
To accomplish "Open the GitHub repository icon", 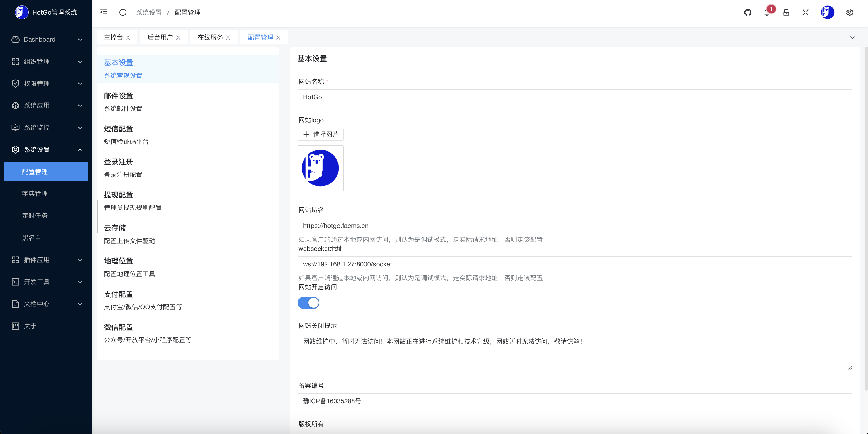I will [747, 12].
